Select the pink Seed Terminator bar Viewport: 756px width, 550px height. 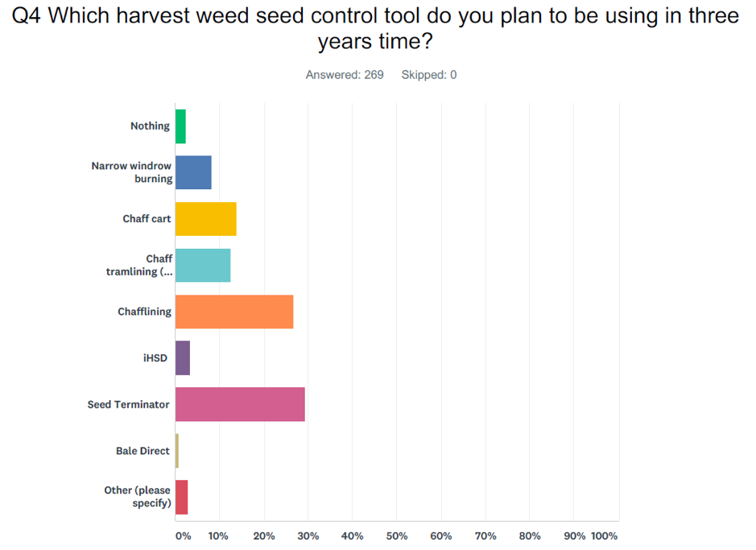click(x=240, y=404)
